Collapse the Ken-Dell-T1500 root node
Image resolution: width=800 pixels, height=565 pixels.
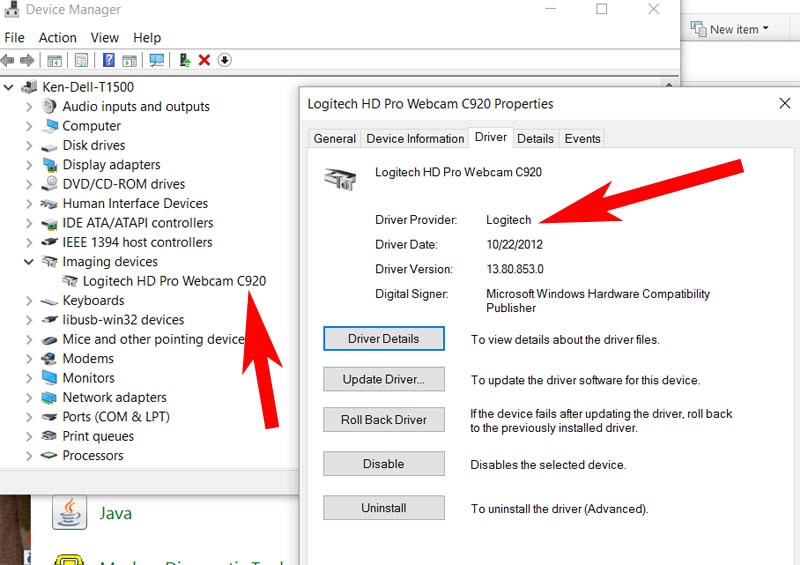pyautogui.click(x=9, y=87)
